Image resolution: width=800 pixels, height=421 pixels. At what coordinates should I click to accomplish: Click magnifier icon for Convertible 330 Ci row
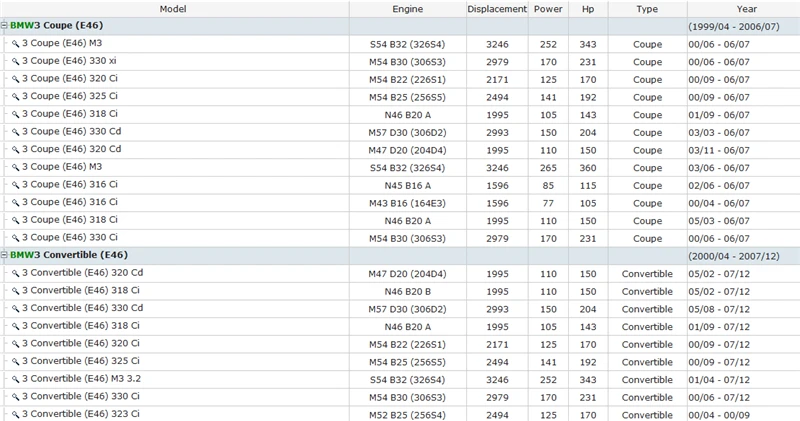[x=15, y=397]
